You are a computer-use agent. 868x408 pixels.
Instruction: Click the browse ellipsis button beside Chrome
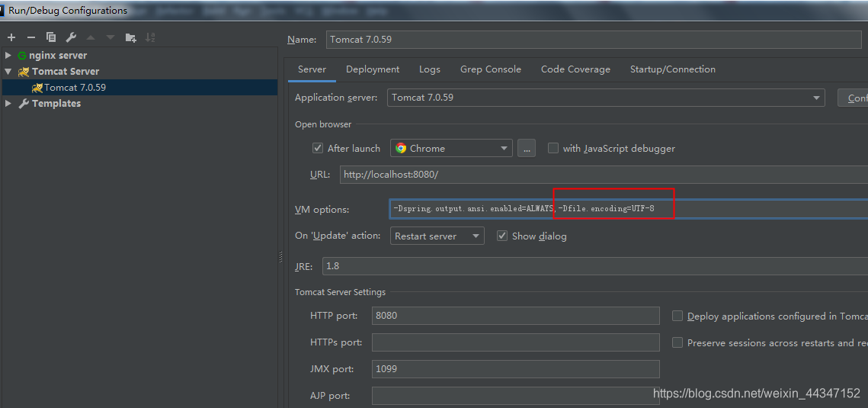click(527, 149)
